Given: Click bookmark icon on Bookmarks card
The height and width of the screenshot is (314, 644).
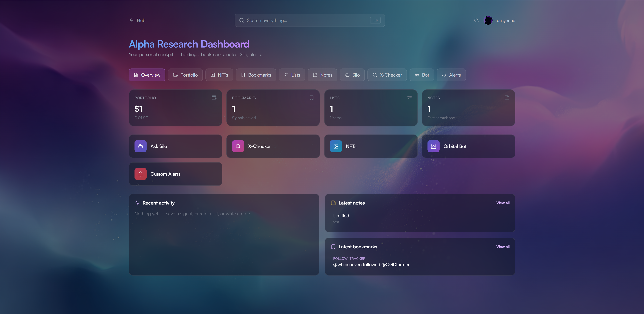Looking at the screenshot, I should (311, 98).
